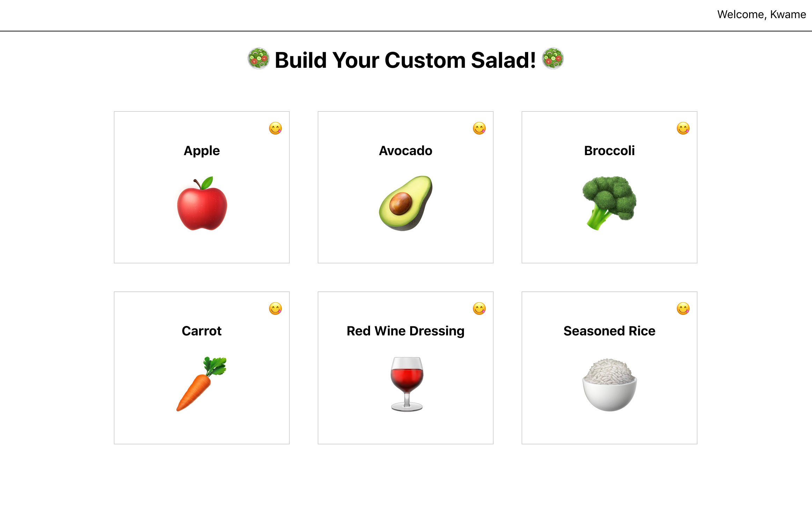Click salad bowl emoji left of heading
The height and width of the screenshot is (508, 812).
click(258, 59)
